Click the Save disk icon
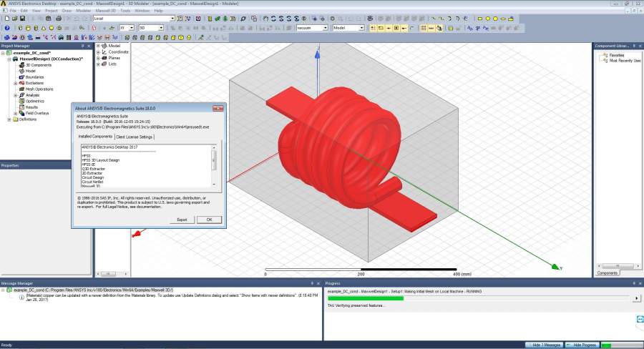 pos(22,19)
